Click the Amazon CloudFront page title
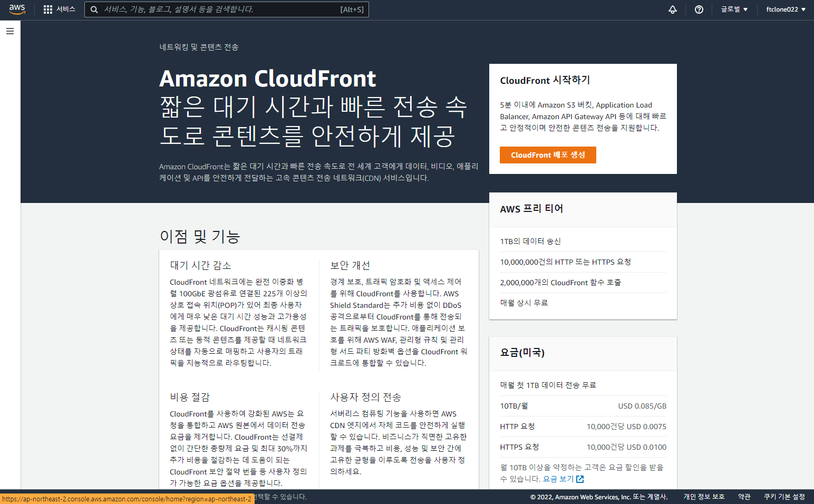This screenshot has height=504, width=814. (268, 79)
